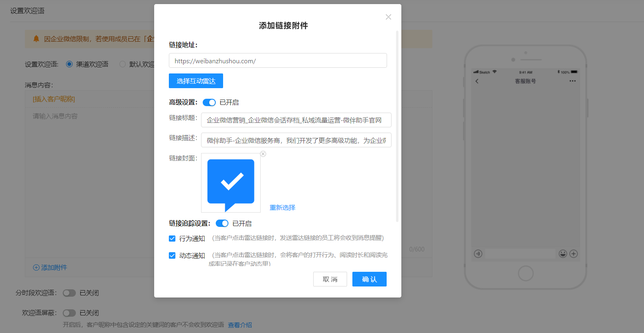Click the 选择互动雷达 button
Image resolution: width=644 pixels, height=333 pixels.
[x=196, y=81]
